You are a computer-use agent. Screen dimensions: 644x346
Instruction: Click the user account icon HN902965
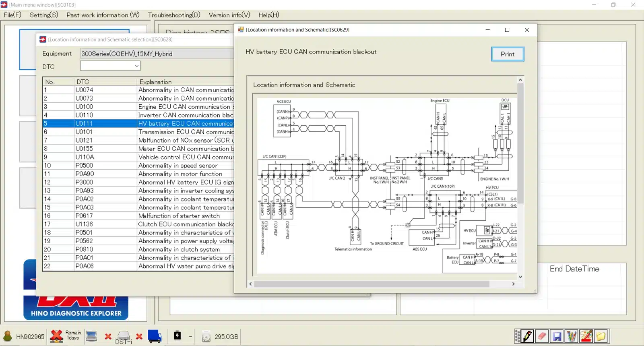coord(8,336)
